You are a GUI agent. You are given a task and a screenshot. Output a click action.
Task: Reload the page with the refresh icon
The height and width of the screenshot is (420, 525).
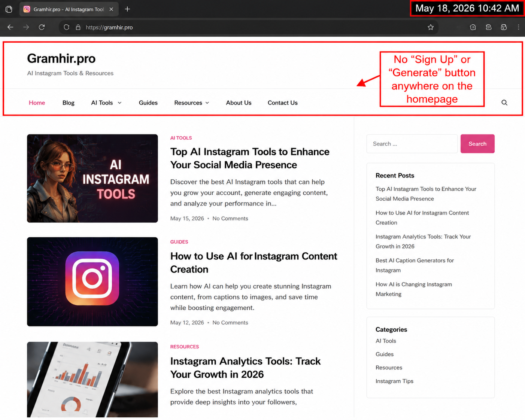42,27
